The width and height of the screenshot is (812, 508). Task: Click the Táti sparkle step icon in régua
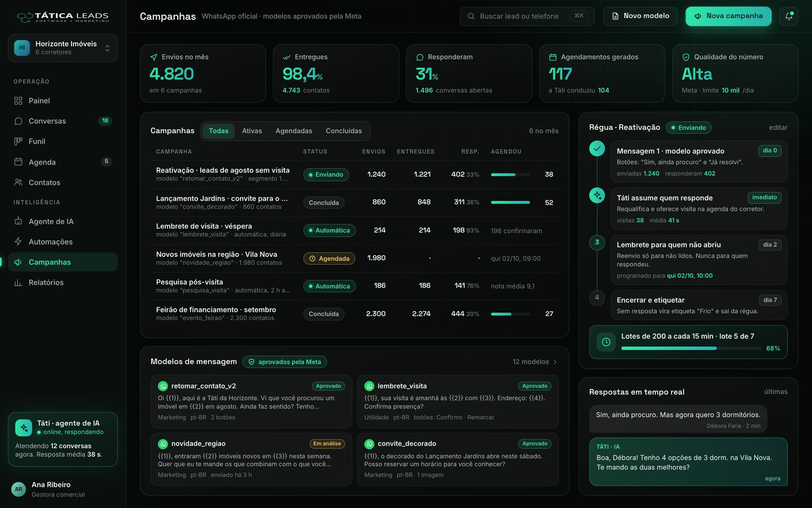[597, 195]
